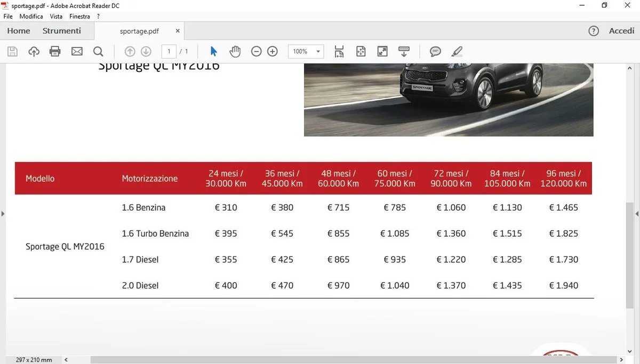
Task: Activate the Hand pan tool
Action: click(235, 52)
